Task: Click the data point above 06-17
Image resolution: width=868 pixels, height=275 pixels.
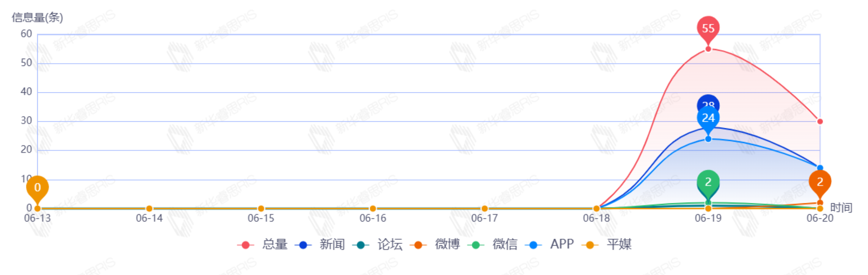Action: (x=485, y=208)
